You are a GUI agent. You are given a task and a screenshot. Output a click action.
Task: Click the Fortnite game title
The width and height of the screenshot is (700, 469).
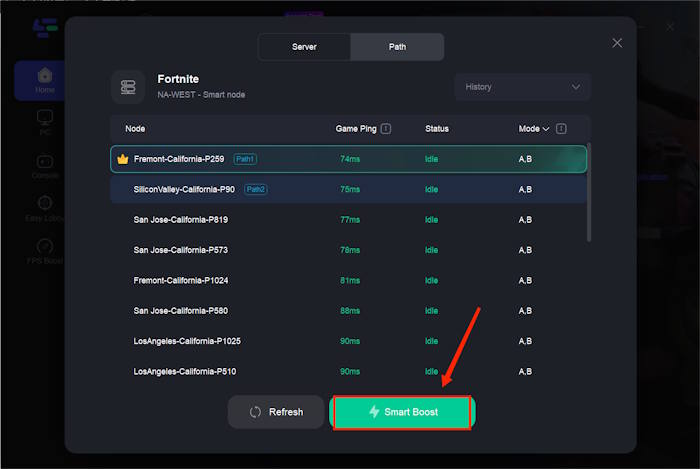click(178, 79)
